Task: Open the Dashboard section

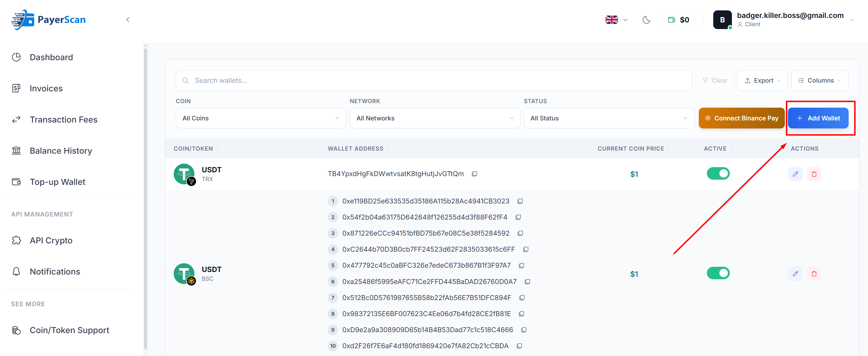Action: coord(51,57)
